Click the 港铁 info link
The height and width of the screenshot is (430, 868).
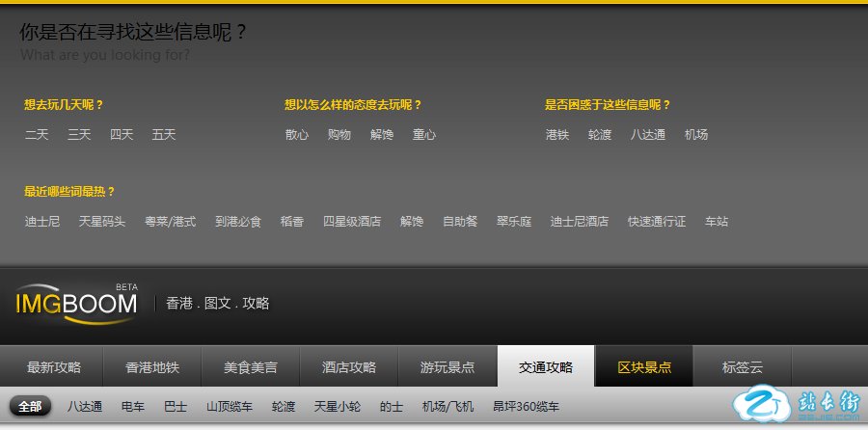point(557,135)
